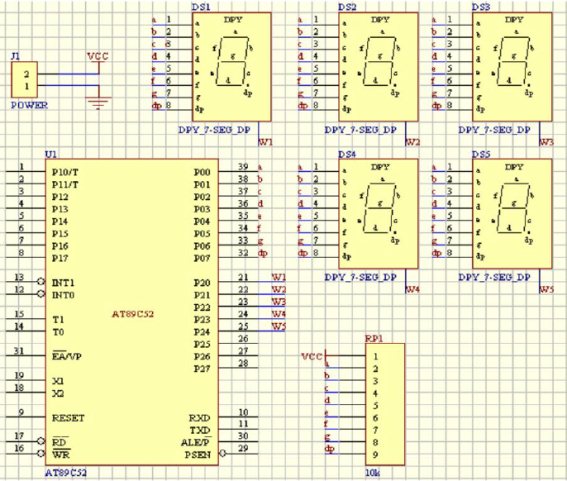Screen dimensions: 567x481
Task: Select the J1 POWER connector symbol
Action: 24,80
